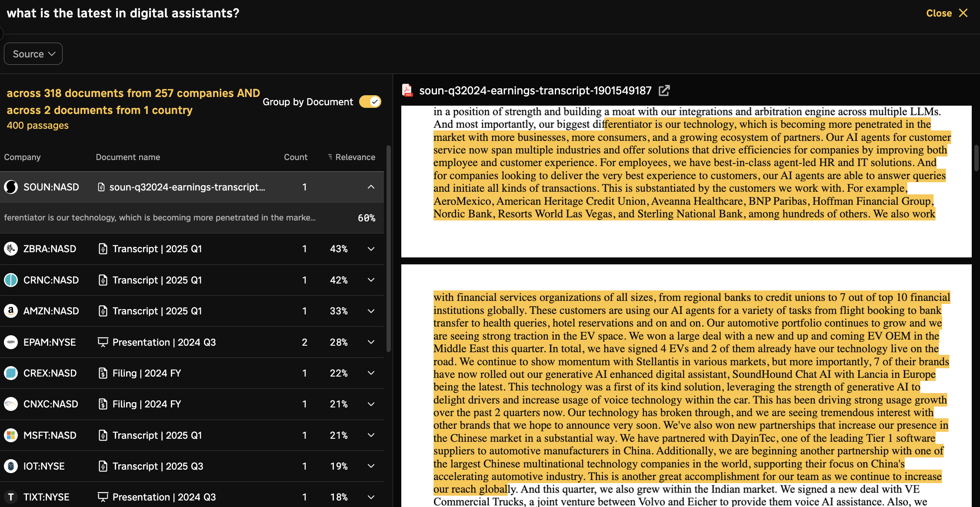Collapse the SOUN:NASD document row
This screenshot has width=980, height=507.
[x=371, y=187]
